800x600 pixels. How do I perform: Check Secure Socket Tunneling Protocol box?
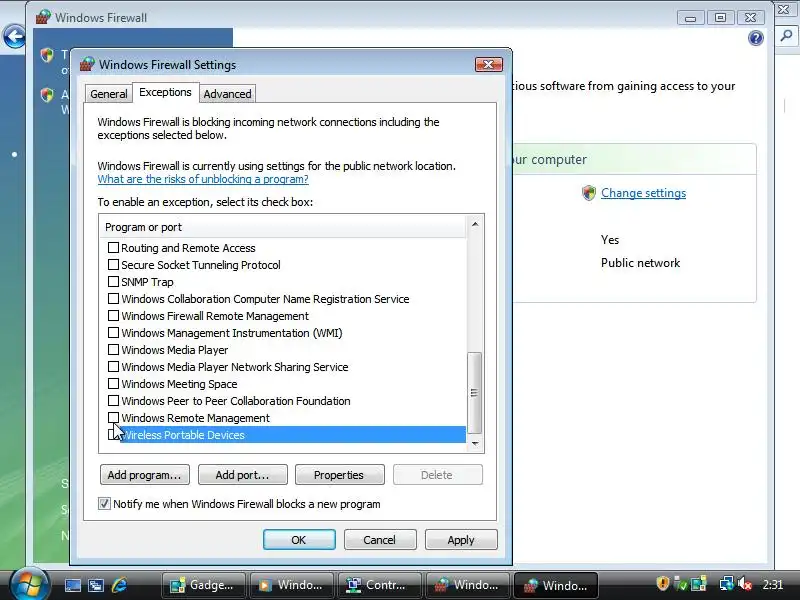pyautogui.click(x=113, y=265)
